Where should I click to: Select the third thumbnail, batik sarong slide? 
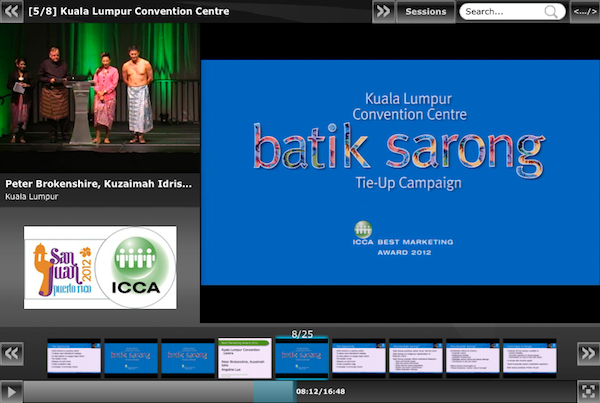188,358
